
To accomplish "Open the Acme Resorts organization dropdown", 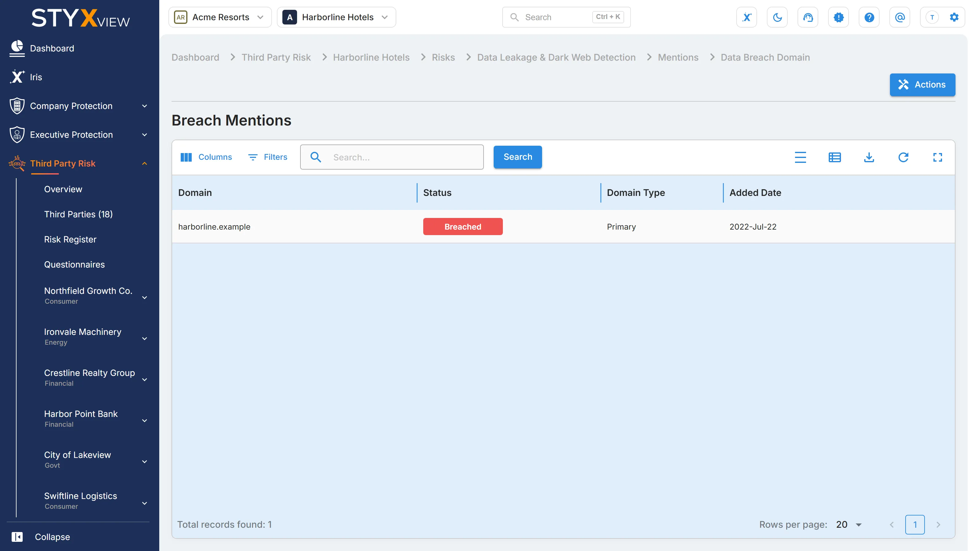I will 220,17.
